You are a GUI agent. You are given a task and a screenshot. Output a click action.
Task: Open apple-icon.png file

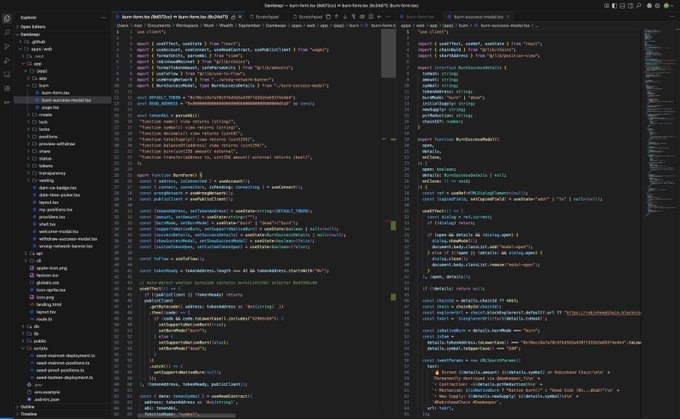pyautogui.click(x=51, y=268)
